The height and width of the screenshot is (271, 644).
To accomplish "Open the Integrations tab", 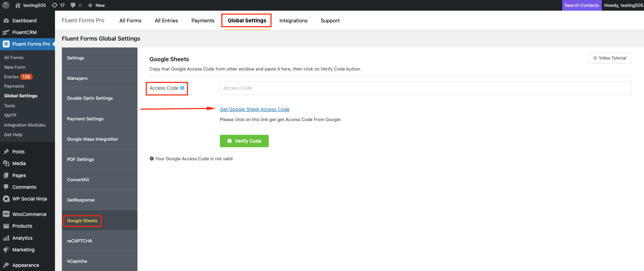I will coord(293,21).
